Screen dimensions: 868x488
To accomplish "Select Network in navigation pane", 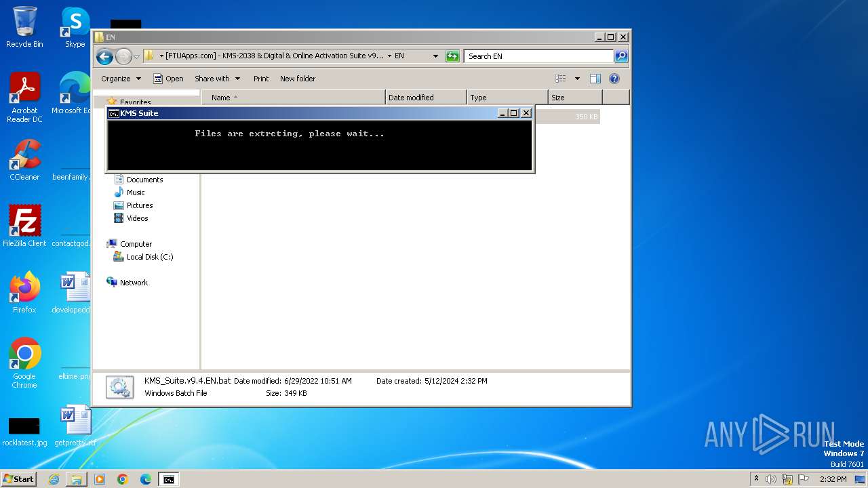I will 127,283.
